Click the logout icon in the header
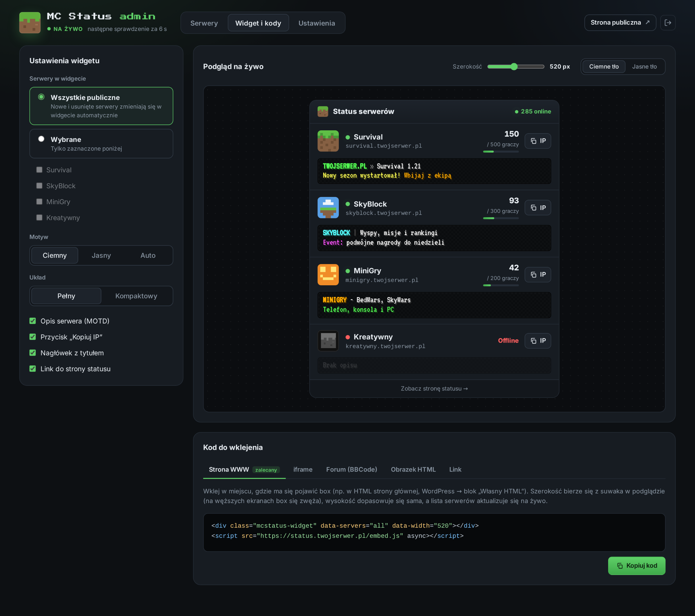This screenshot has width=695, height=616. 667,23
